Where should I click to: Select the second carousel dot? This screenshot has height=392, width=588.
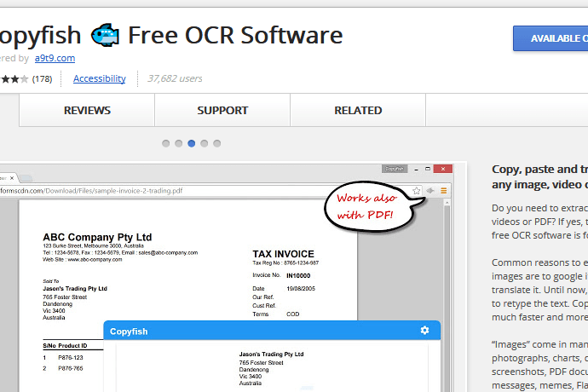179,143
